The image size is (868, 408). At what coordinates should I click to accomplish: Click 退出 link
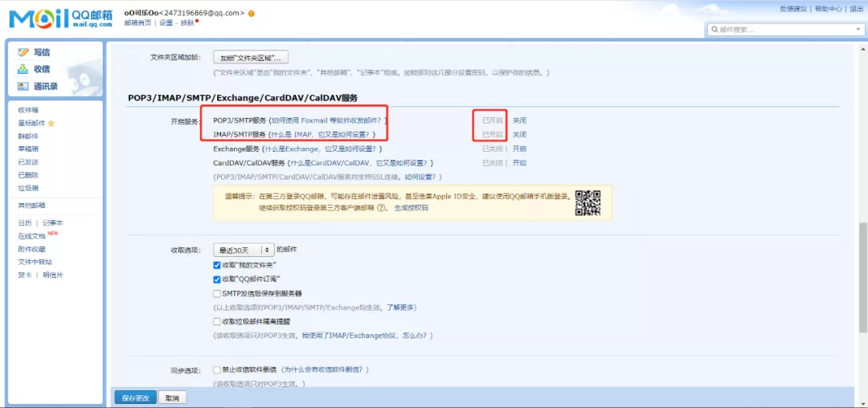(x=857, y=9)
